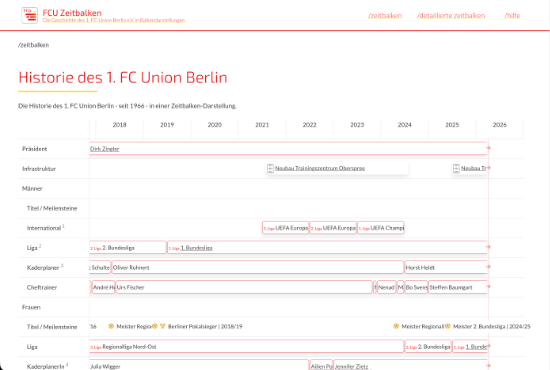This screenshot has height=370, width=550.
Task: Select the Steffen Baumgart bar
Action: [458, 287]
